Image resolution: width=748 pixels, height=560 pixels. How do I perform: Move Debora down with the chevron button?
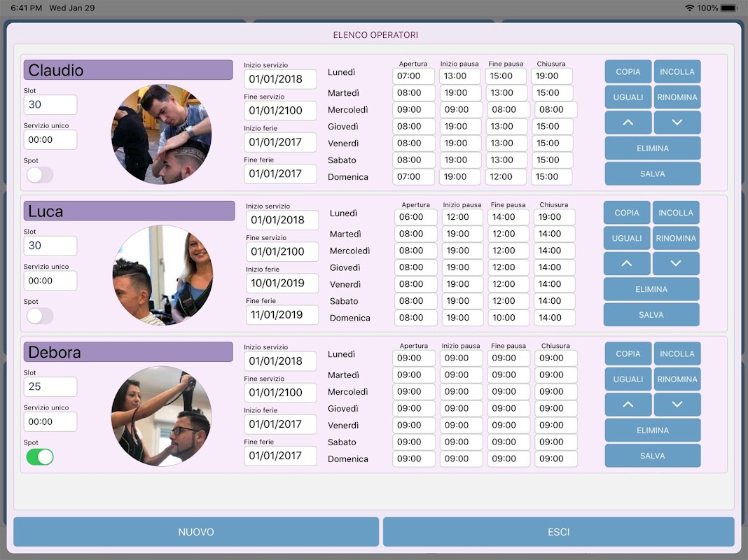[x=677, y=405]
